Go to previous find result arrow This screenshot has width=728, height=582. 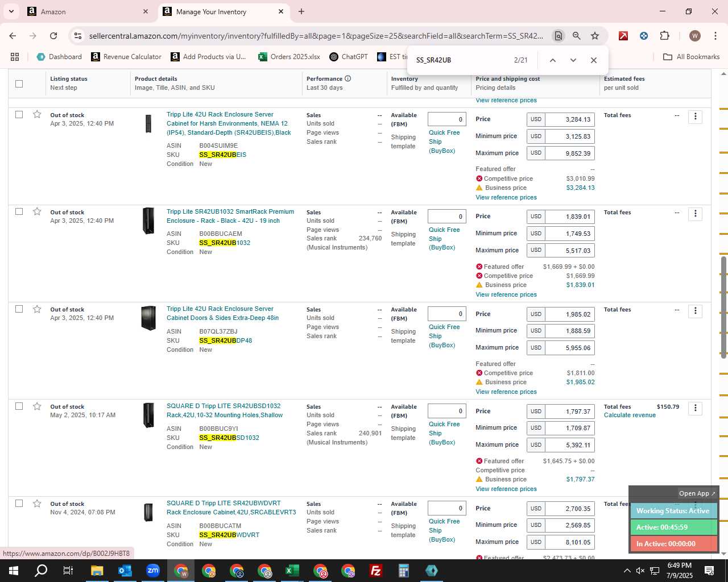(552, 60)
